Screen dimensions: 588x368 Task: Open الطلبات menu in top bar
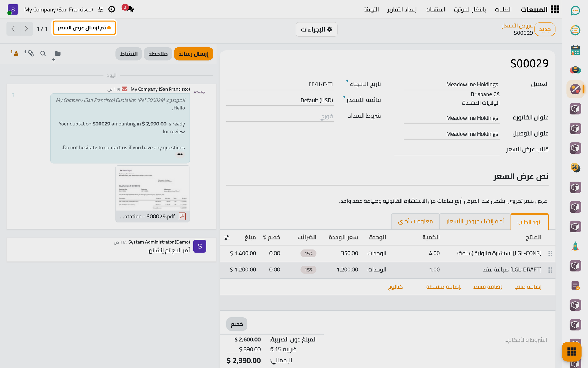point(503,10)
